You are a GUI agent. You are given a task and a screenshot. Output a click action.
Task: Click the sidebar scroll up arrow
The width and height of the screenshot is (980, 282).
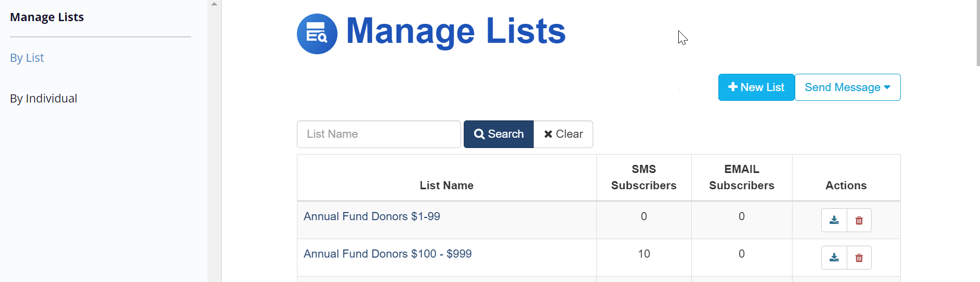click(x=214, y=4)
